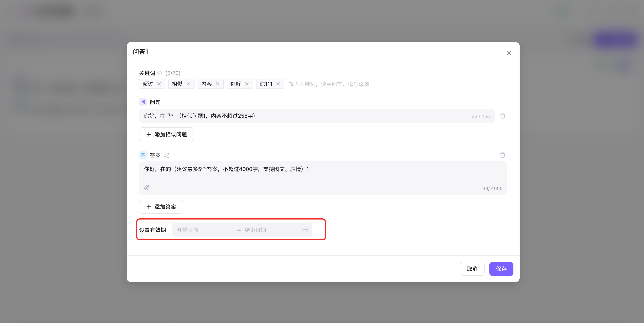The width and height of the screenshot is (644, 323).
Task: Delete the answer using trash icon
Action: (502, 155)
